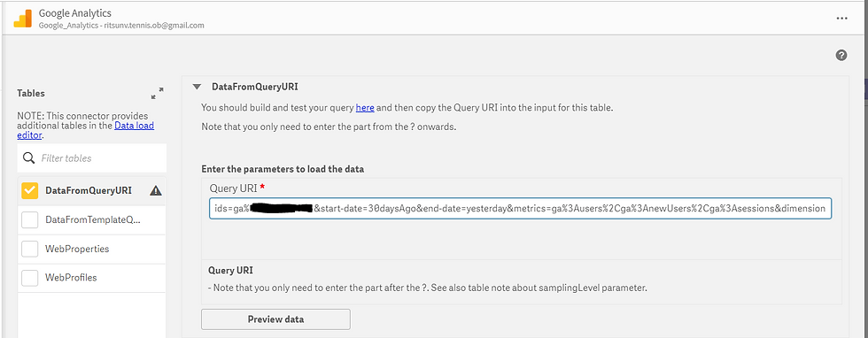Viewport: 868px width, 338px height.
Task: Select the DataFromTemplateQ... table label
Action: pos(93,220)
